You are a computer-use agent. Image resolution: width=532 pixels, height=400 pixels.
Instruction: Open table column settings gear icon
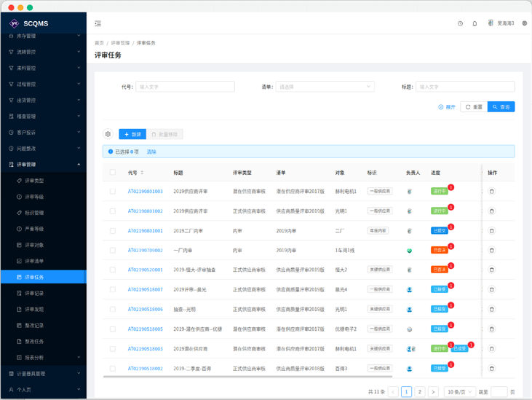[108, 134]
